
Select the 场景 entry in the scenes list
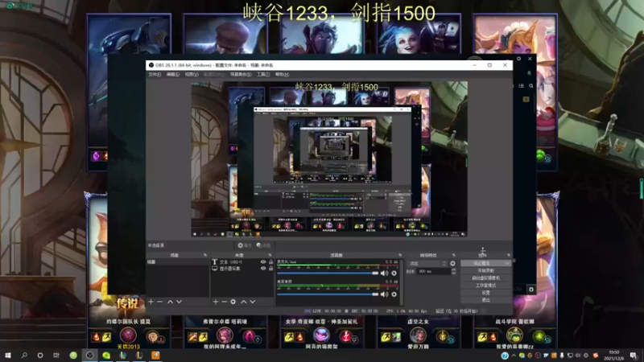[x=177, y=262]
